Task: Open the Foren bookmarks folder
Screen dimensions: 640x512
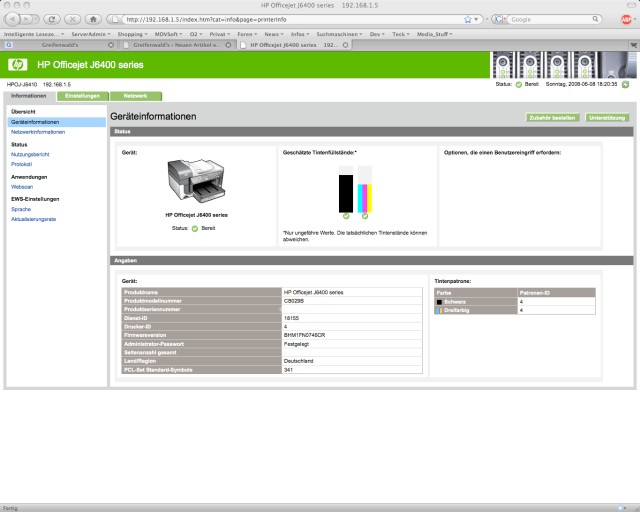Action: coord(247,34)
